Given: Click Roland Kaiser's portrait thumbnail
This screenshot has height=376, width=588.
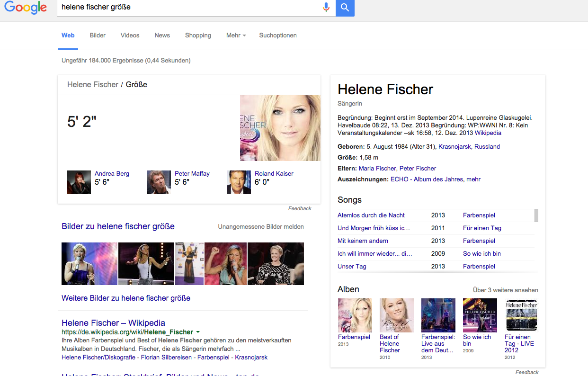Looking at the screenshot, I should [239, 182].
